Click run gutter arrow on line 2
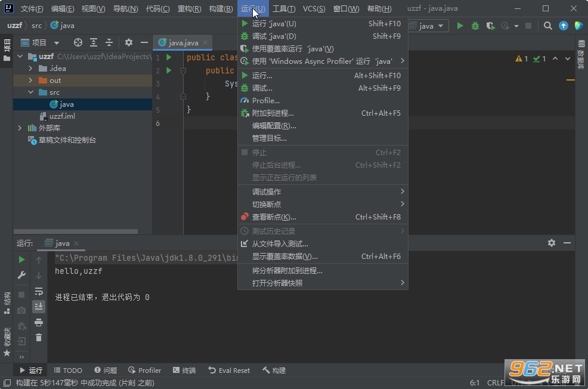Viewport: 588px width, 389px height. click(x=169, y=70)
